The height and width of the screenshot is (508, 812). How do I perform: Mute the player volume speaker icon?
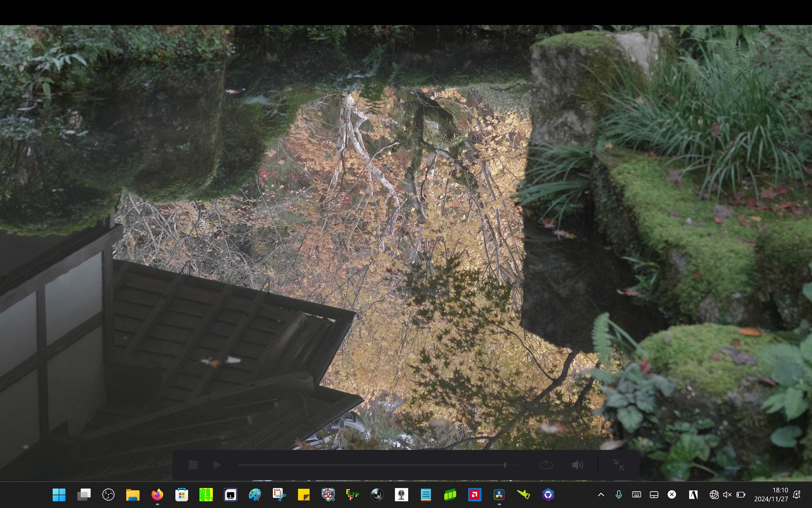577,465
